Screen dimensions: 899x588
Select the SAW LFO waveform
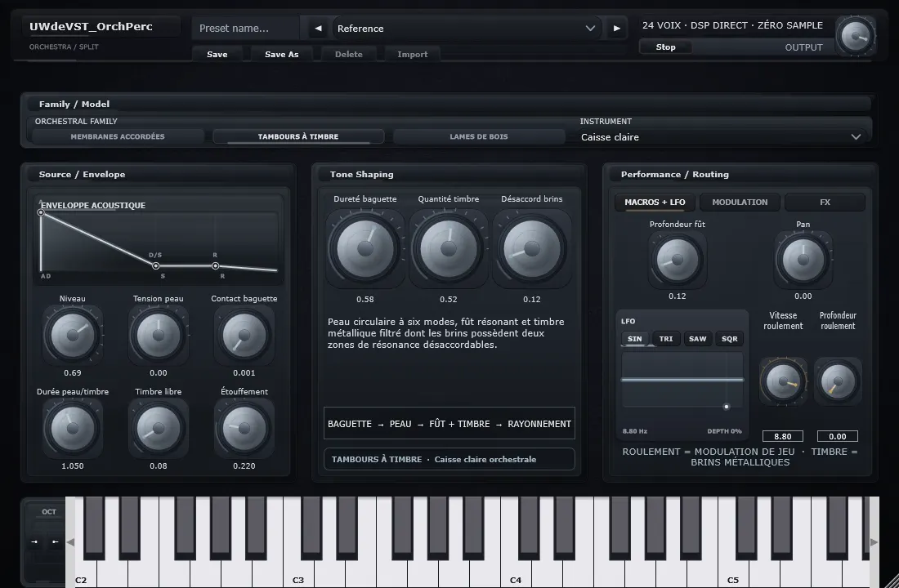coord(697,339)
